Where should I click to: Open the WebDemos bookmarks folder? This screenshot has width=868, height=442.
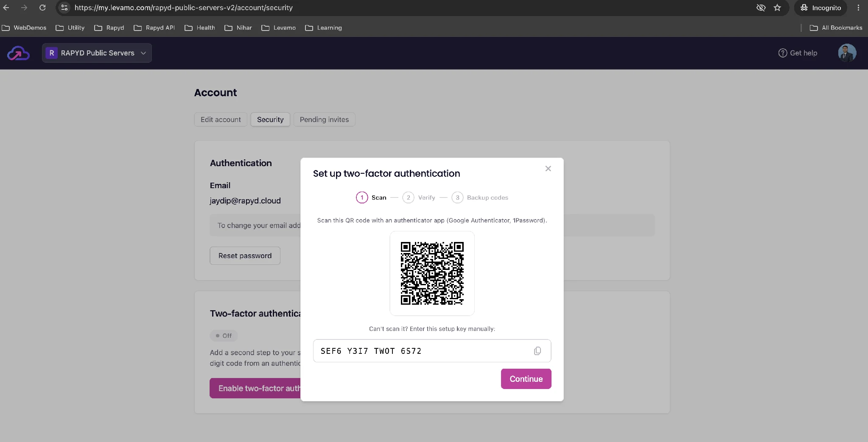click(24, 28)
